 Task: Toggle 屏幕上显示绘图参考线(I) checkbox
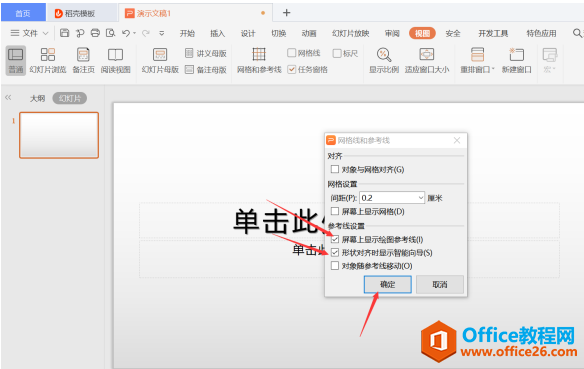[335, 239]
